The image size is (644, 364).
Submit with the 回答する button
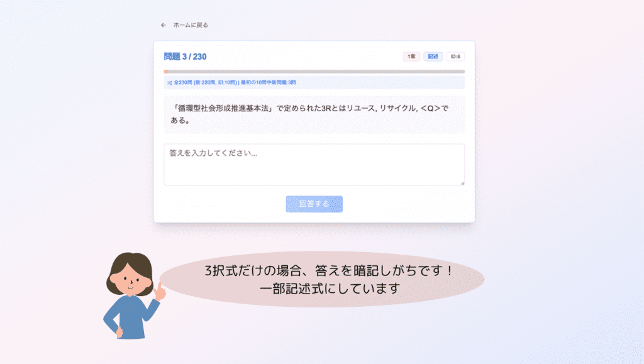(x=314, y=204)
